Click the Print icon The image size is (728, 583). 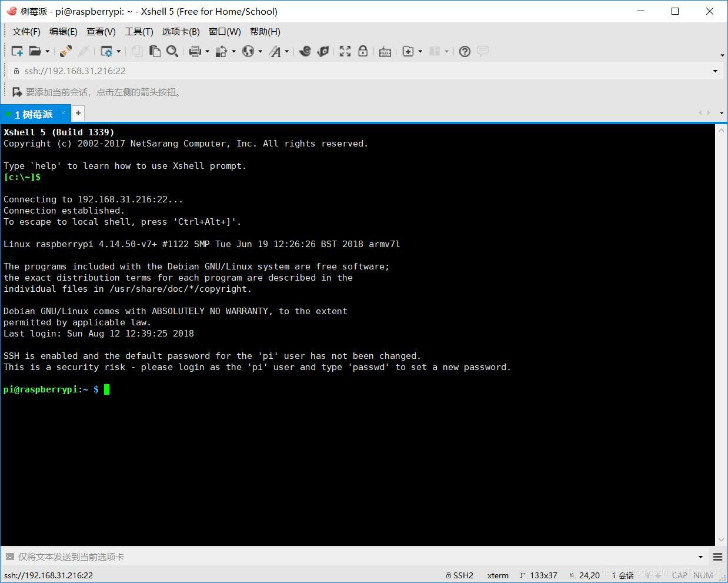tap(195, 51)
